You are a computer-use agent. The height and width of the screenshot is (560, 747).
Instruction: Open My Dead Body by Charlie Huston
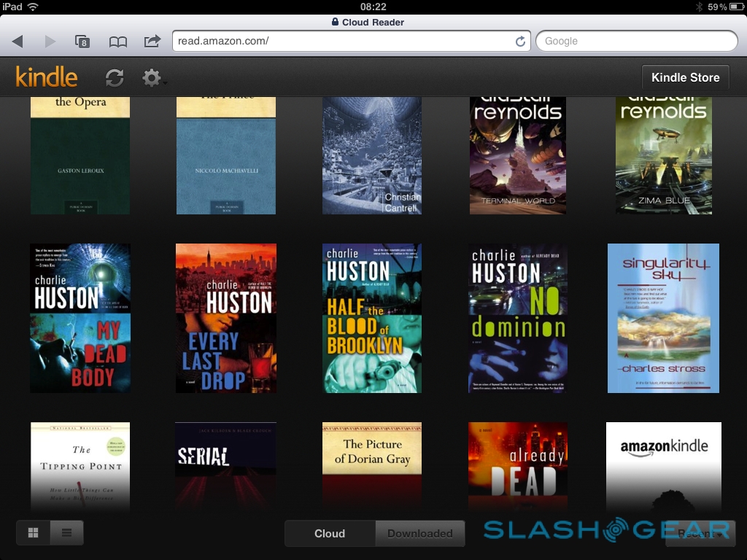pyautogui.click(x=80, y=318)
